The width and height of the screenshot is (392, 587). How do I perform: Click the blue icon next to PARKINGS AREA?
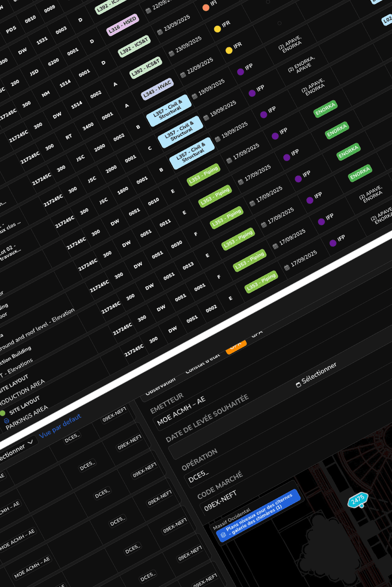pos(7,421)
